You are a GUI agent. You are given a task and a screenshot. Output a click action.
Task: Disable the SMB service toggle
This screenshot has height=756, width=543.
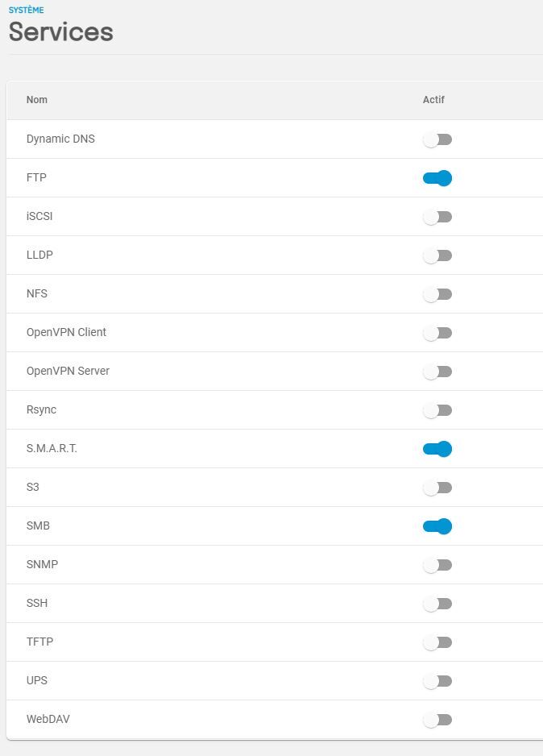[x=437, y=526]
